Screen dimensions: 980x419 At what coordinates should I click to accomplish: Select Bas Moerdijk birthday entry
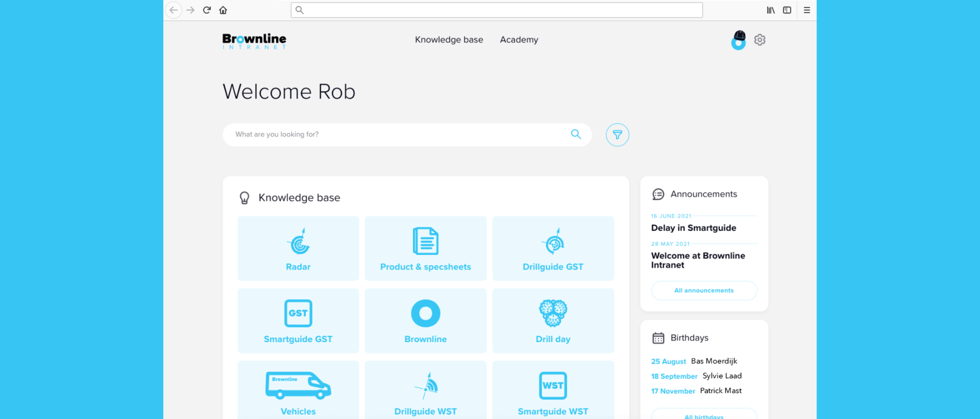pos(694,361)
